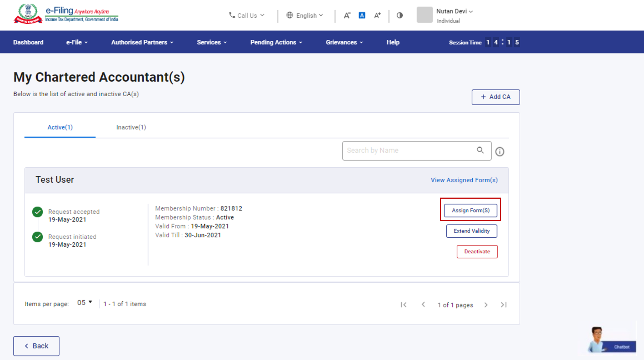This screenshot has width=644, height=360.
Task: Open the items per page dropdown
Action: [85, 303]
